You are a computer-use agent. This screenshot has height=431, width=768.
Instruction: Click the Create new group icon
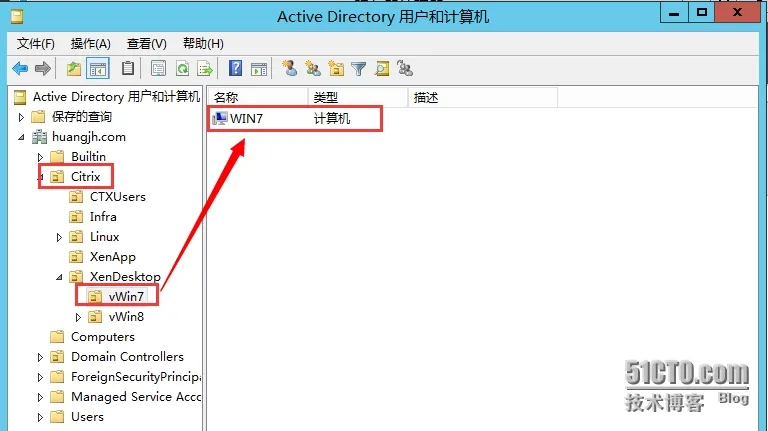[312, 68]
